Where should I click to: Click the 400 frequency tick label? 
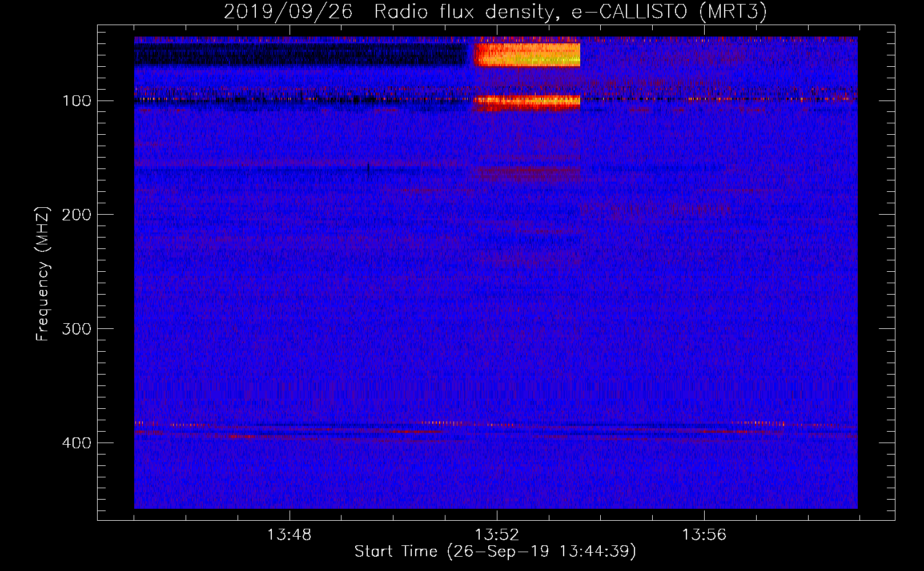[x=77, y=443]
